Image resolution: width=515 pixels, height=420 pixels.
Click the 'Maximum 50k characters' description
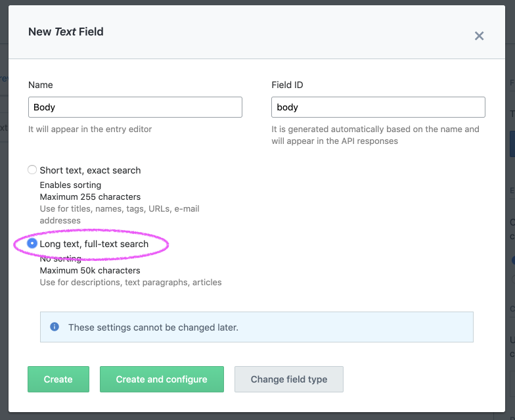click(90, 270)
